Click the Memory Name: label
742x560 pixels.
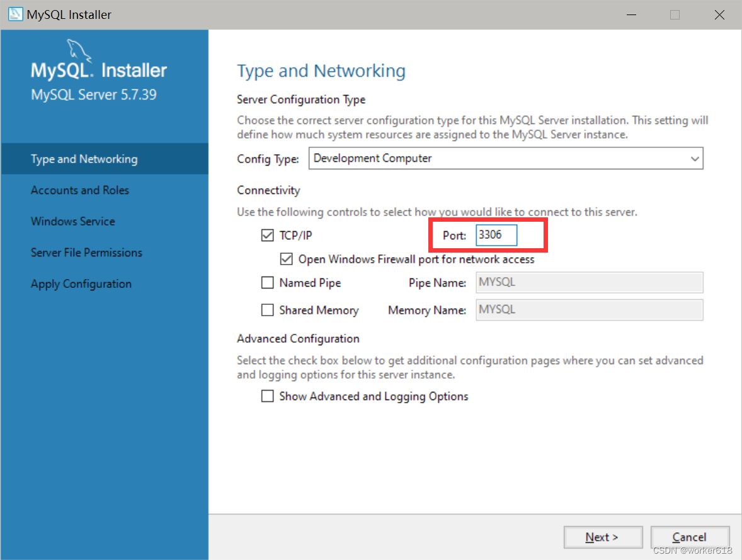427,310
